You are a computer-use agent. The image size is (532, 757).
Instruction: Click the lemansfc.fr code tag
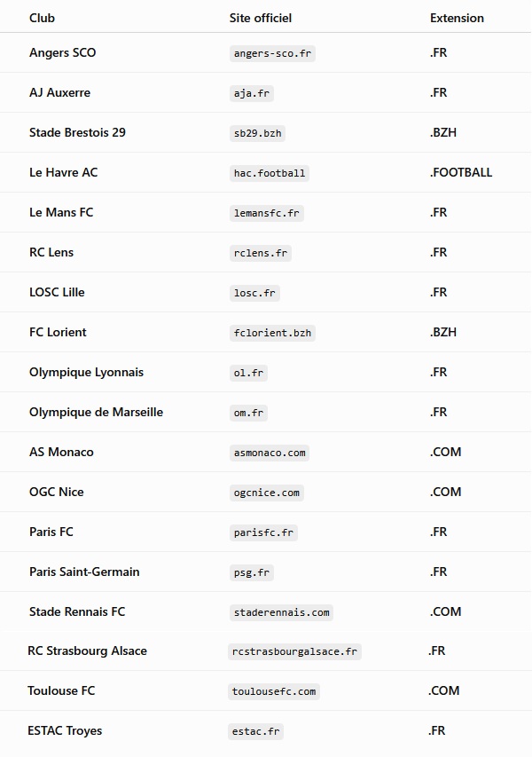point(267,213)
